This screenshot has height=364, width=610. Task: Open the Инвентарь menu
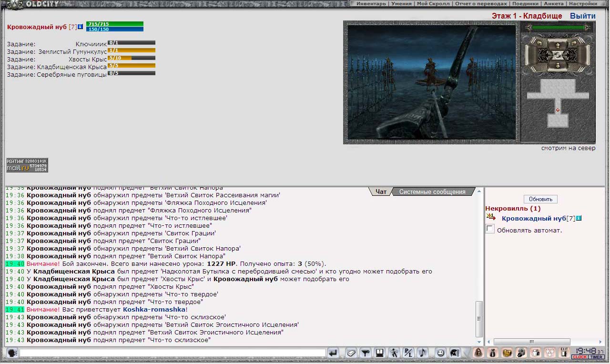[x=371, y=3]
